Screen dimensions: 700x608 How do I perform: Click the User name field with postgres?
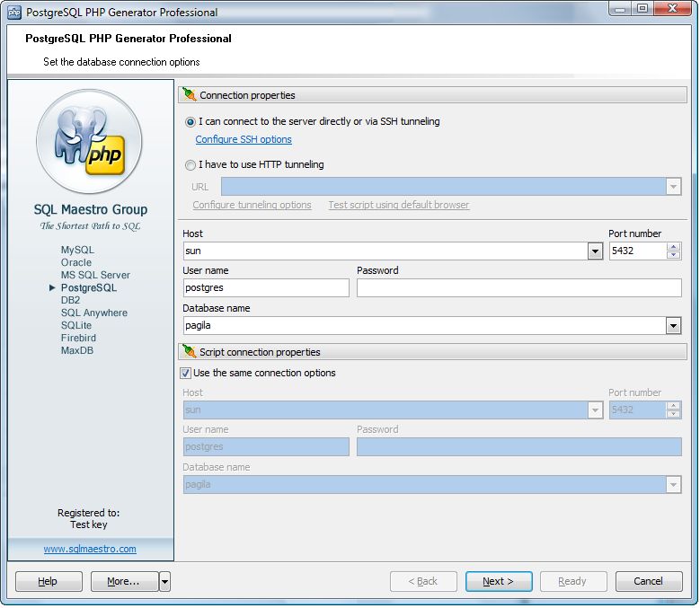pyautogui.click(x=266, y=287)
